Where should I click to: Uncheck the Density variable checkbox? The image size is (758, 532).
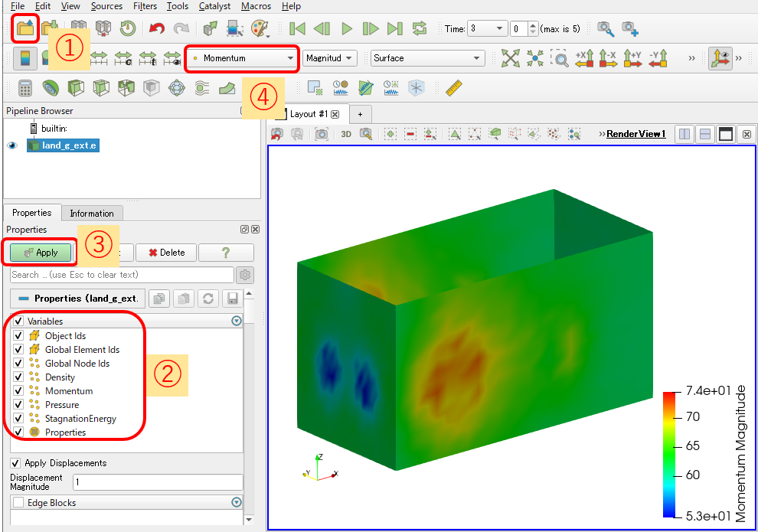[x=18, y=377]
